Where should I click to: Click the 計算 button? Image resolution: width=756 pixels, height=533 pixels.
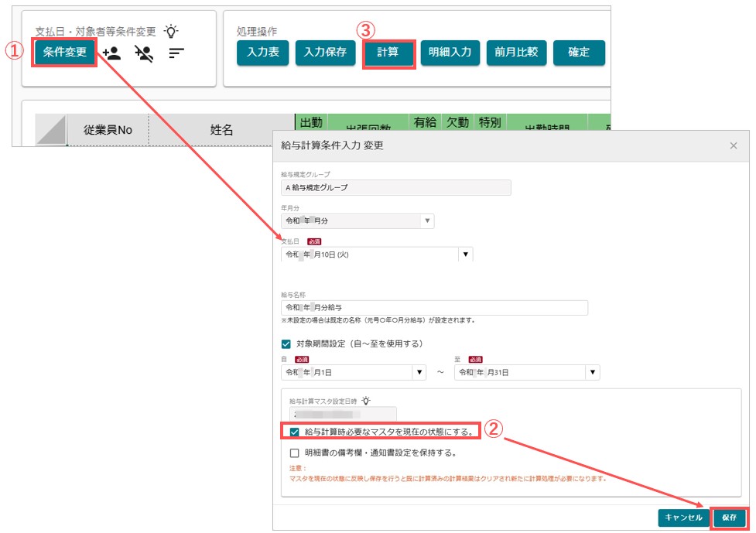pyautogui.click(x=388, y=53)
